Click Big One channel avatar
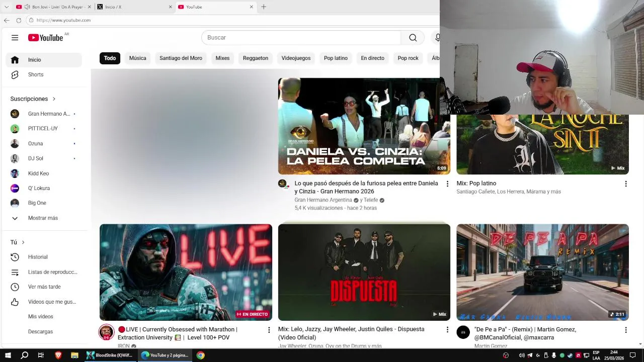The image size is (644, 362). click(15, 203)
